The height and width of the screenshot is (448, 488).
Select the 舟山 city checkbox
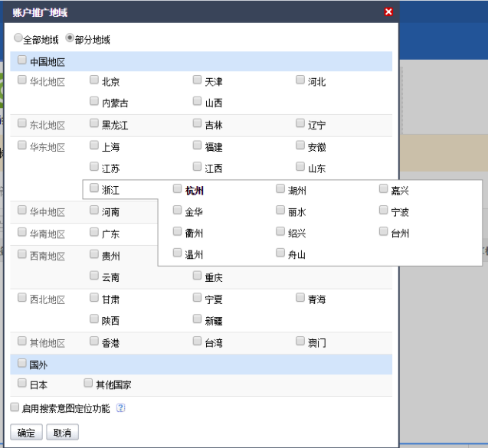pos(281,253)
